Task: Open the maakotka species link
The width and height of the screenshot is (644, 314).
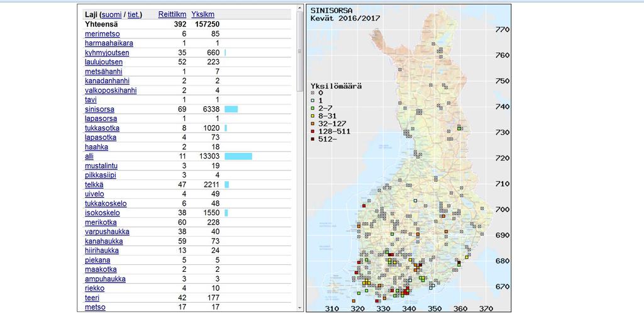Action: click(101, 270)
